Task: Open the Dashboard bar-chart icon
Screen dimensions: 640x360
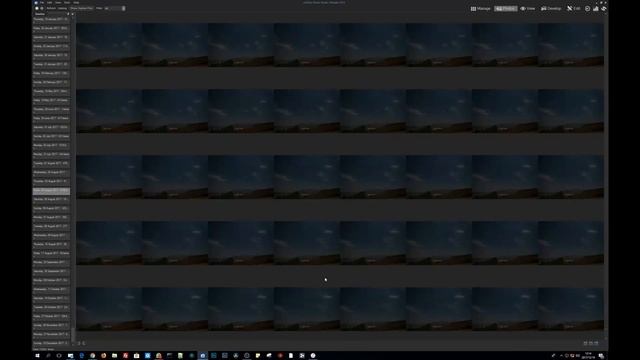Action: (596, 8)
